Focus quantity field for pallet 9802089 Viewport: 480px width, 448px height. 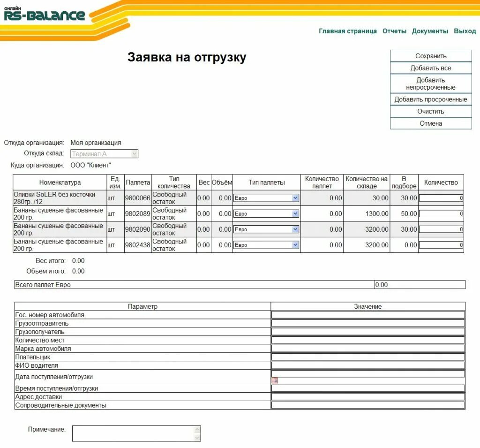click(x=441, y=213)
